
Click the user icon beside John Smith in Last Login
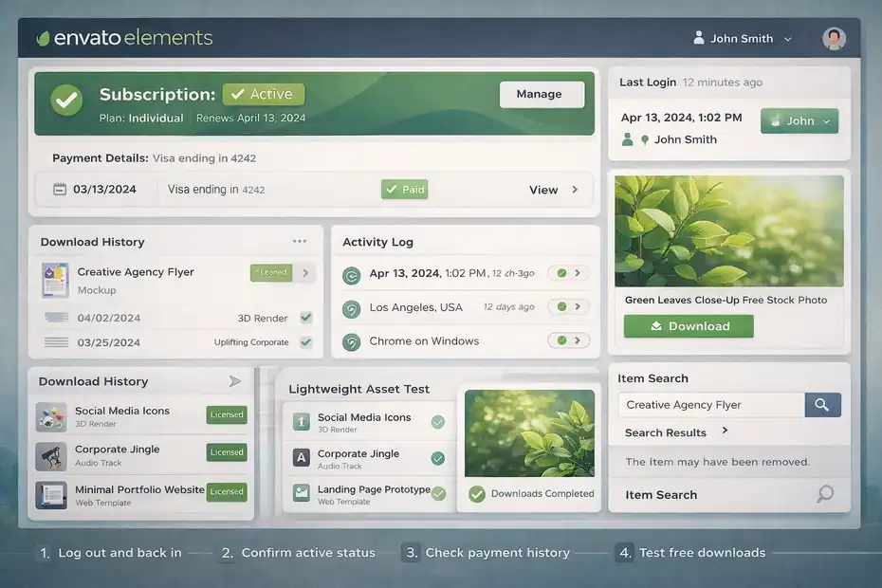click(x=627, y=139)
